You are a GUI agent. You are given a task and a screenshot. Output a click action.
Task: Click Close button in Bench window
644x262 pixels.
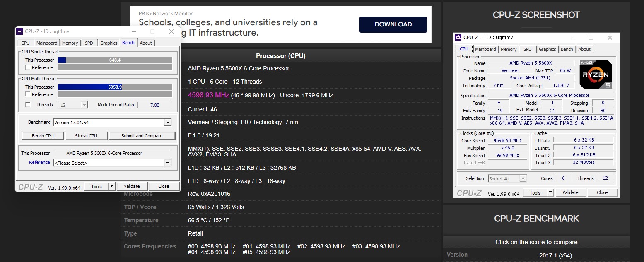pos(164,186)
